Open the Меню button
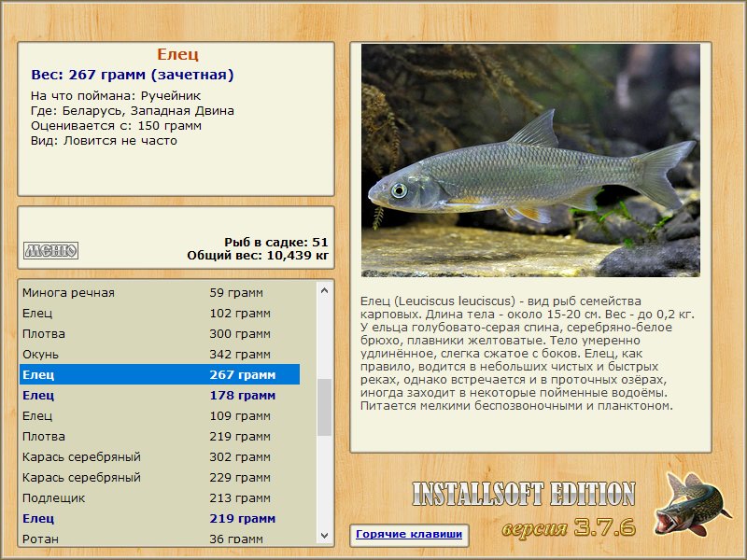 (x=51, y=250)
